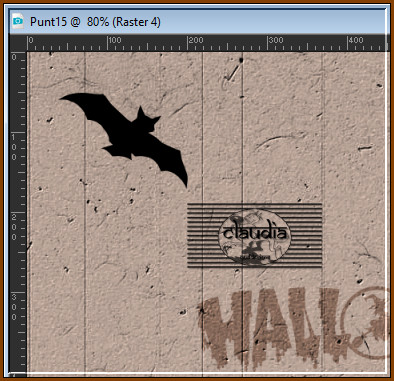Click the 0 mark on horizontal ruler
Viewport: 394px width, 381px height.
(31, 40)
